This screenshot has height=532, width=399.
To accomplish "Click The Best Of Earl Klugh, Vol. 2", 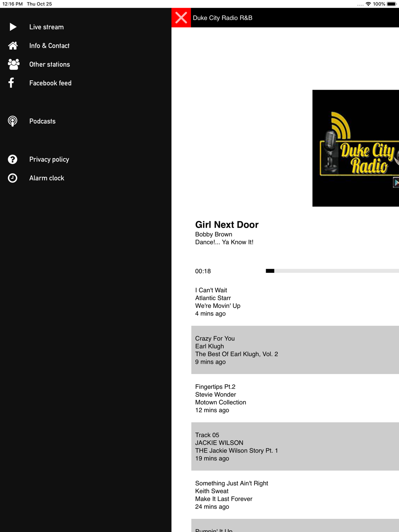I will pyautogui.click(x=237, y=354).
